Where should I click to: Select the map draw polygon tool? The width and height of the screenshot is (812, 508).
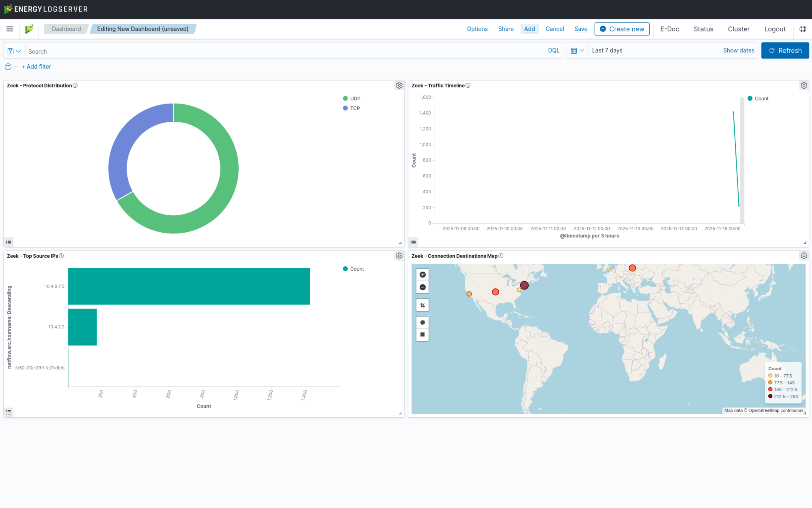pos(422,322)
